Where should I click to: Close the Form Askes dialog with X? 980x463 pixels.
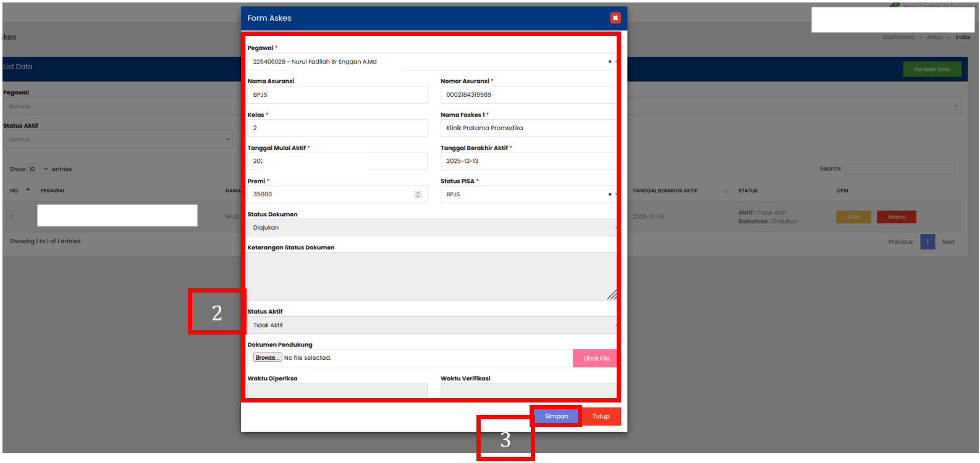pyautogui.click(x=615, y=18)
